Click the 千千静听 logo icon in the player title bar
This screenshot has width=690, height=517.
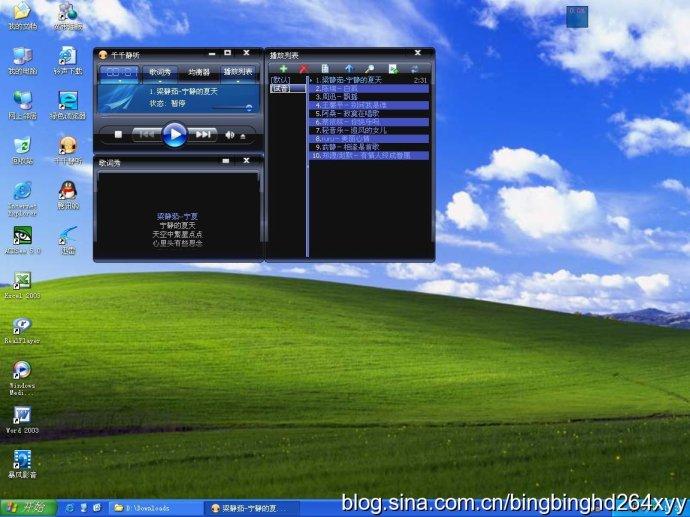tap(103, 55)
